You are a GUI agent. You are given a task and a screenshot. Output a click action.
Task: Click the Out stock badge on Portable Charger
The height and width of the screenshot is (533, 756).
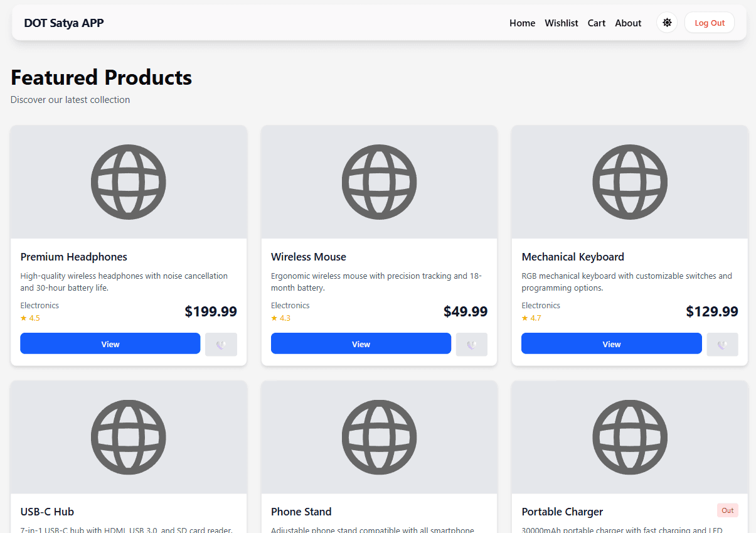pos(727,510)
